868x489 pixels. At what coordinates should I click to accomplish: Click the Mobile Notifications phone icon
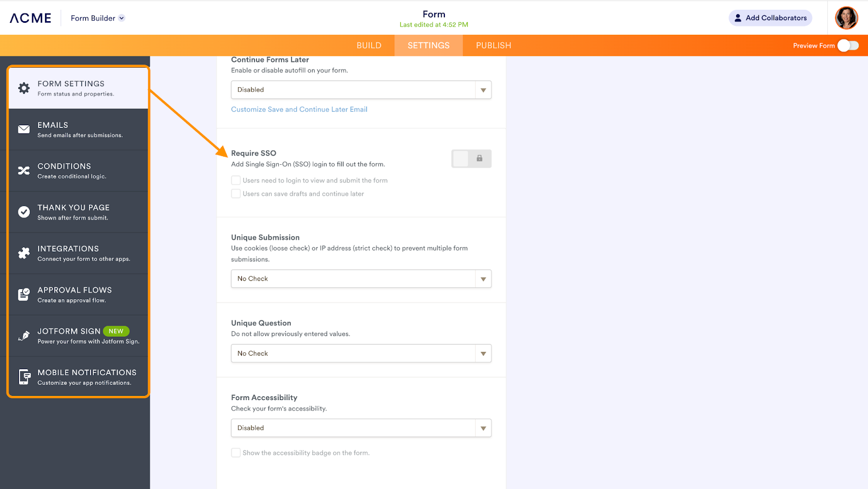(24, 377)
